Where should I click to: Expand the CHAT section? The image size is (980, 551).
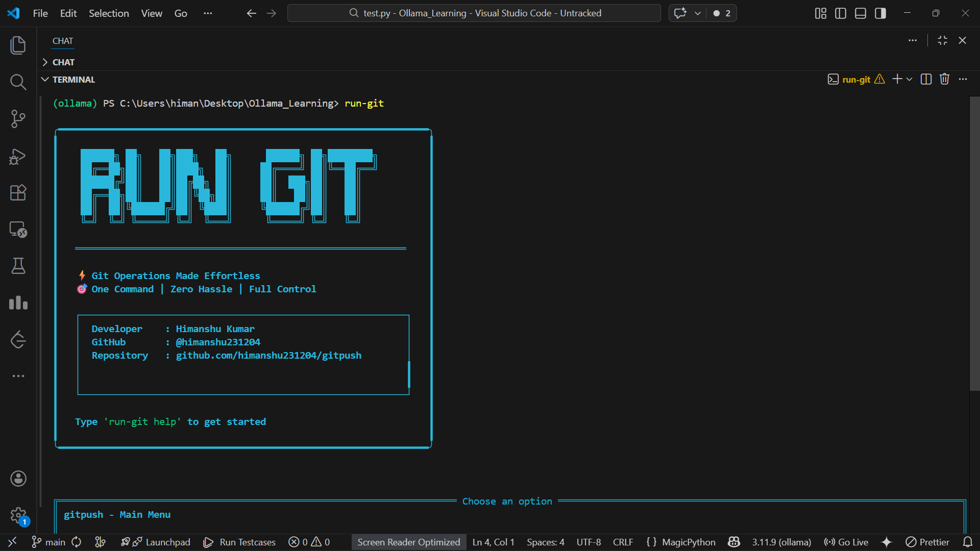(45, 62)
